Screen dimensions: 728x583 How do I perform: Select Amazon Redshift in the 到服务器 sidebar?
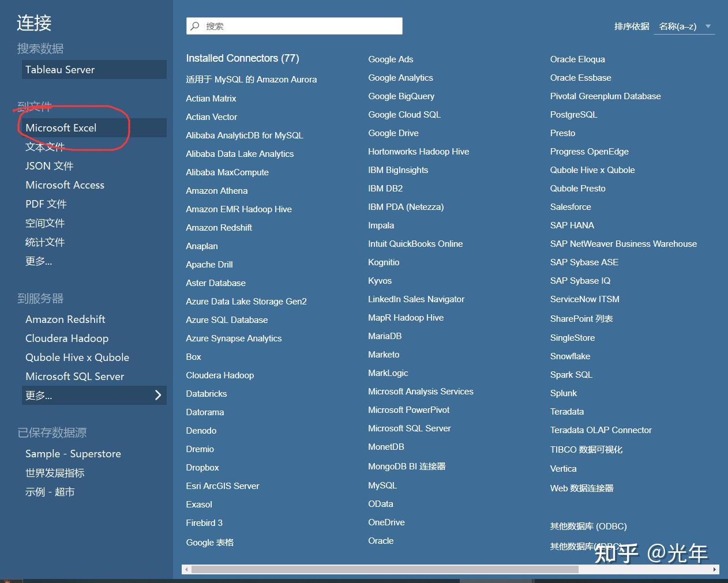(65, 319)
